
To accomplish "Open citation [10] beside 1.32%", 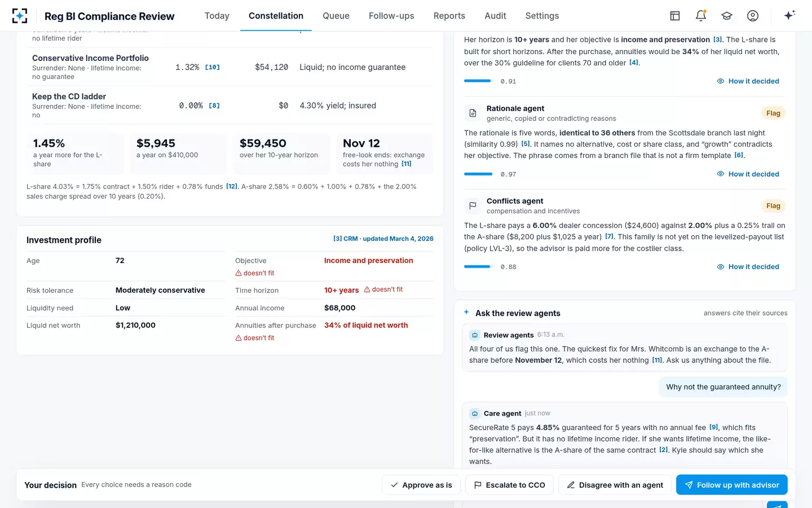I will point(213,67).
